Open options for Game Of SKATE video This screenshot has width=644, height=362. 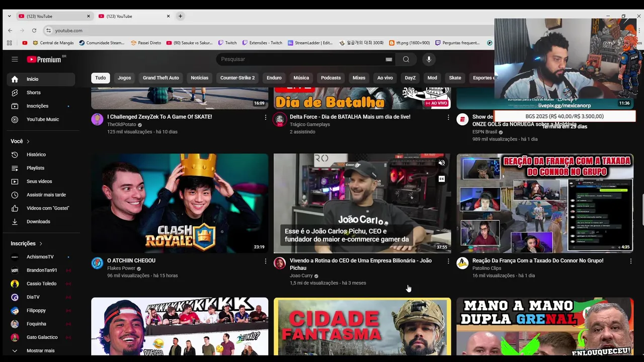[x=266, y=117]
